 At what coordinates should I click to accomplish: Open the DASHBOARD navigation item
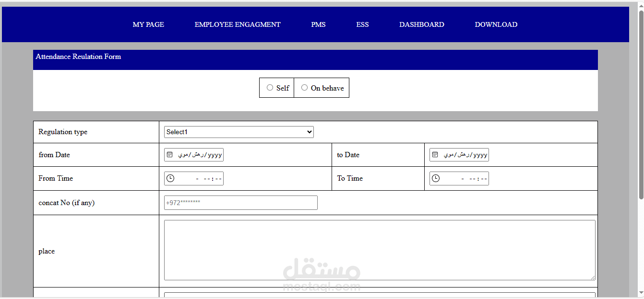tap(422, 24)
